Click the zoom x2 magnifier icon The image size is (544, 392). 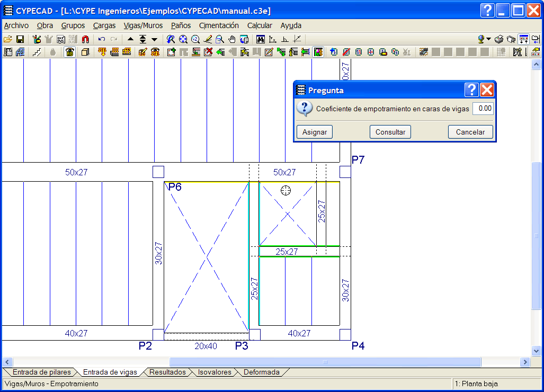coord(195,39)
